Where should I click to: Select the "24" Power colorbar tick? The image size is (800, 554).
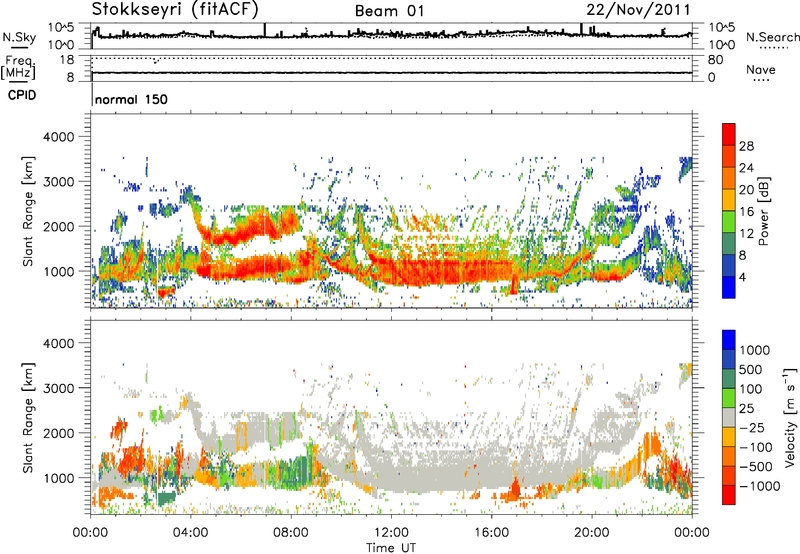(x=746, y=168)
